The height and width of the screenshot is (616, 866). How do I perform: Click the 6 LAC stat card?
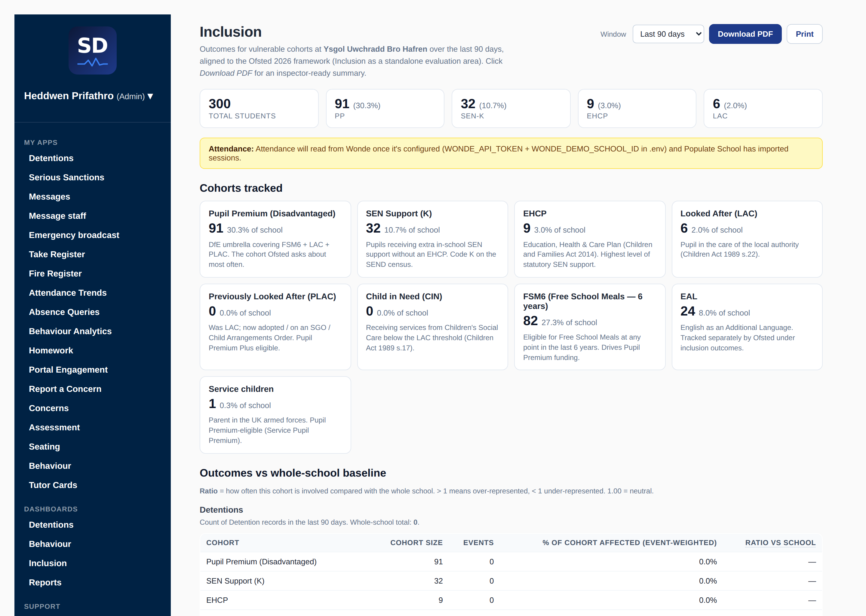763,108
